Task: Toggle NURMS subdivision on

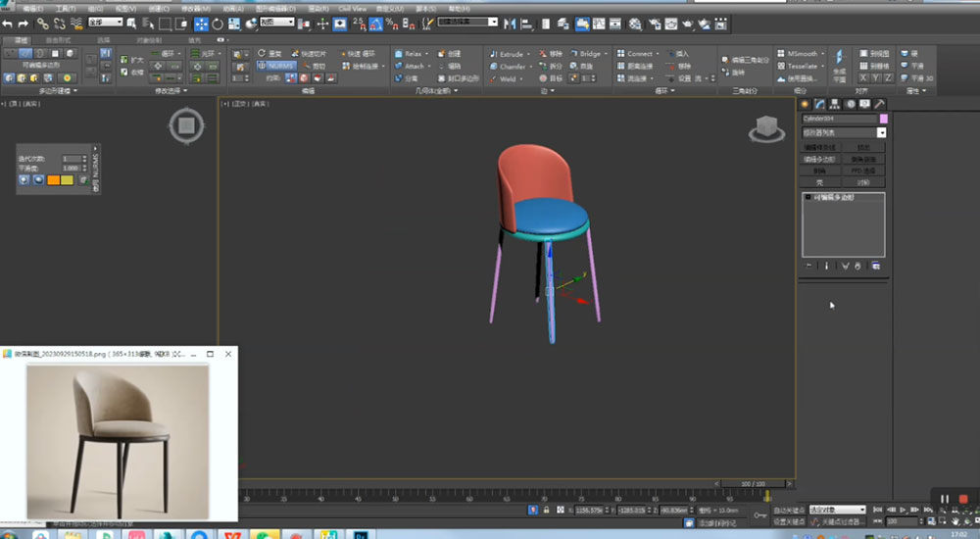Action: click(x=275, y=66)
